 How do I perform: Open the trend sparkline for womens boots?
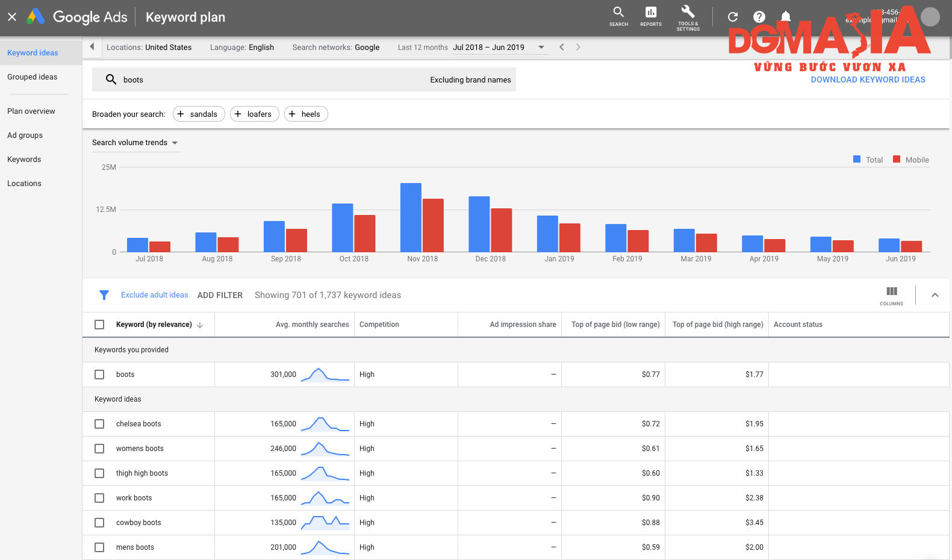pos(325,449)
